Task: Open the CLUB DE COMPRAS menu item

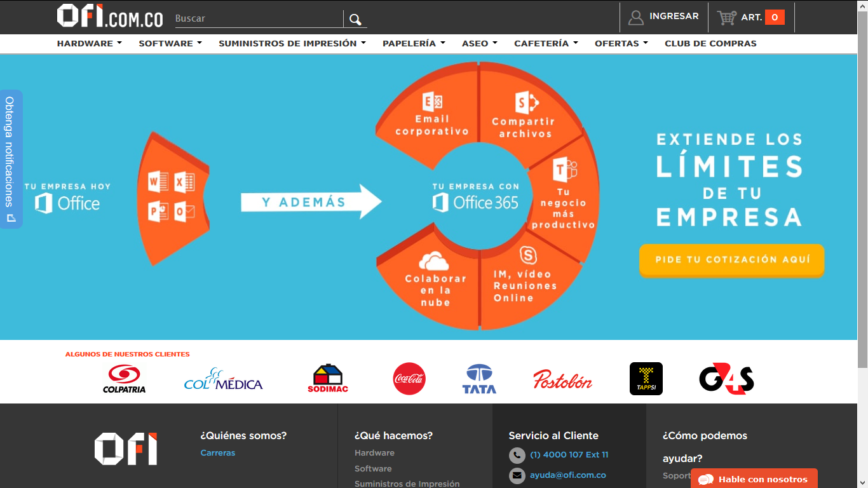Action: tap(710, 43)
